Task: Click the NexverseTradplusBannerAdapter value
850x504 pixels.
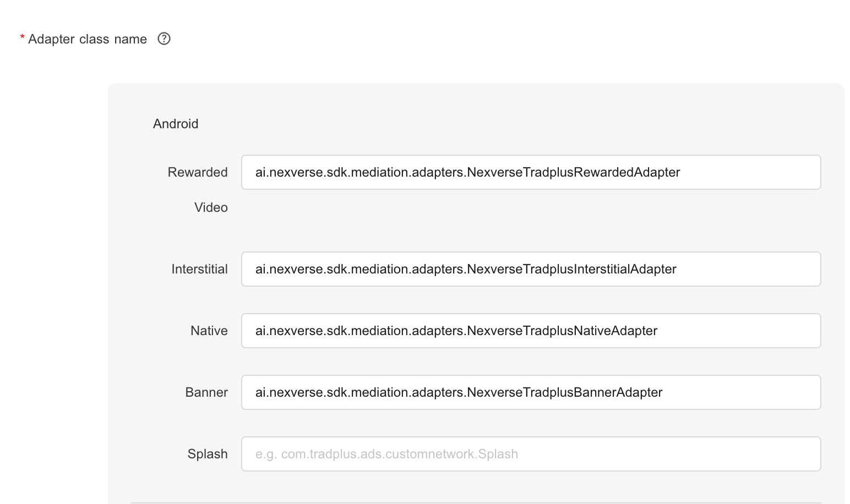Action: (x=459, y=392)
